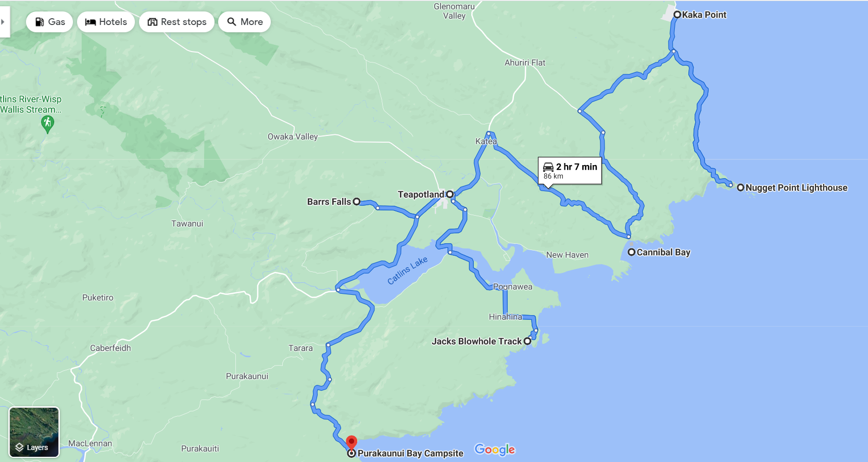The width and height of the screenshot is (868, 462).
Task: Click the Google logo link
Action: click(495, 449)
